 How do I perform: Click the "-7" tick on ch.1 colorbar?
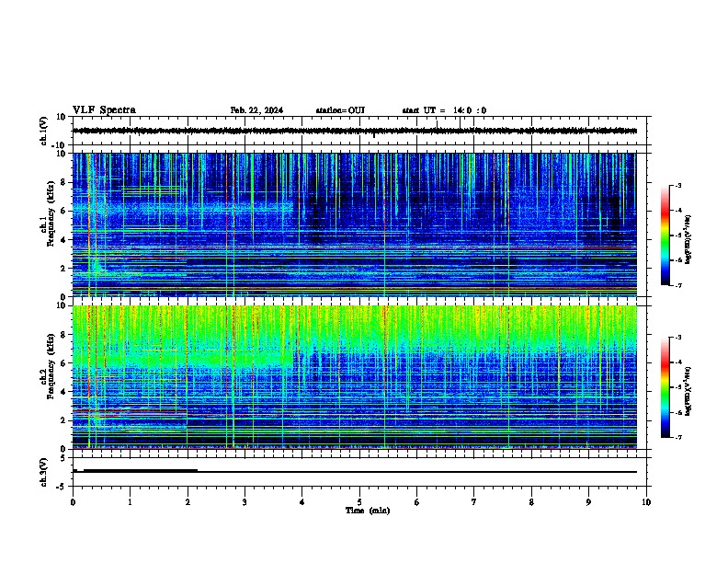click(677, 285)
